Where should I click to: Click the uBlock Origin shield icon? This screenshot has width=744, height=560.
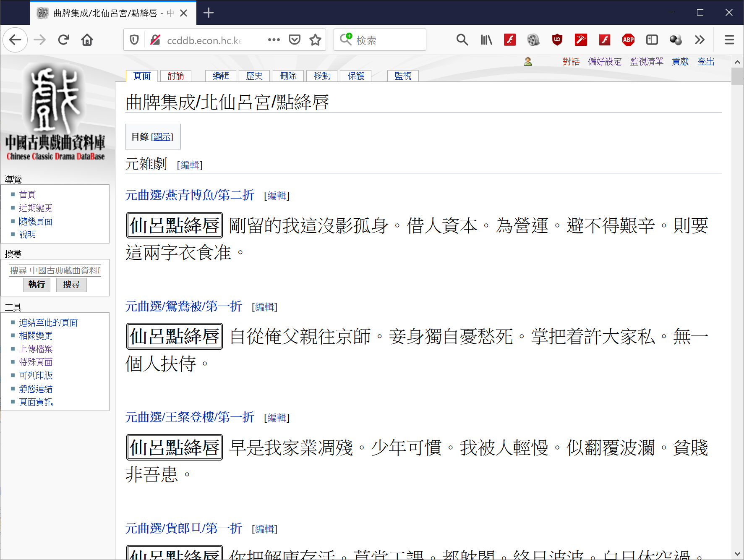(557, 40)
